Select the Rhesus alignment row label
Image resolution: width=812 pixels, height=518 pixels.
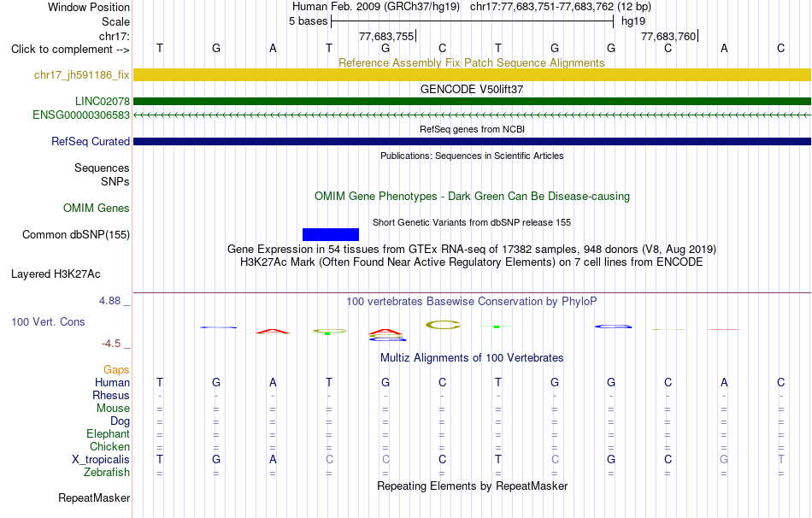pyautogui.click(x=111, y=395)
